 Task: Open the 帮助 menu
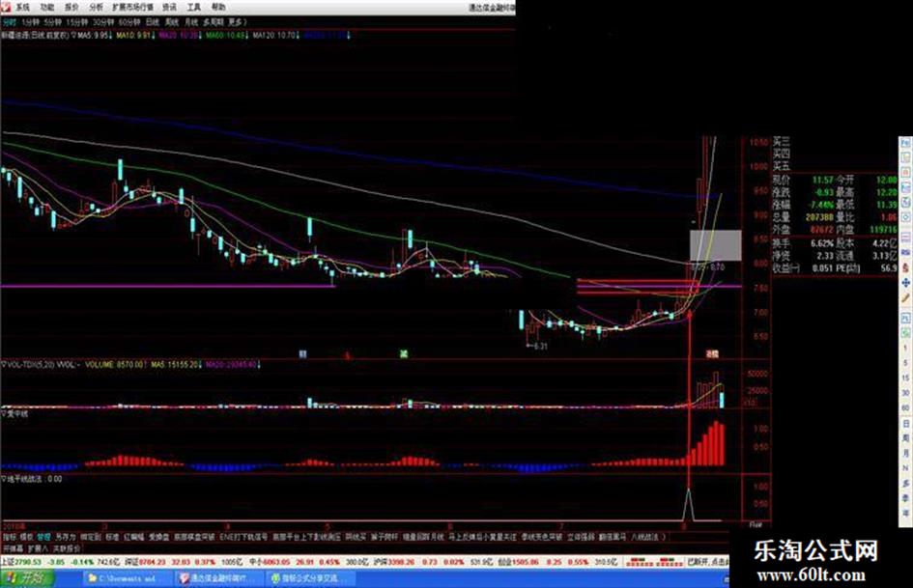218,7
